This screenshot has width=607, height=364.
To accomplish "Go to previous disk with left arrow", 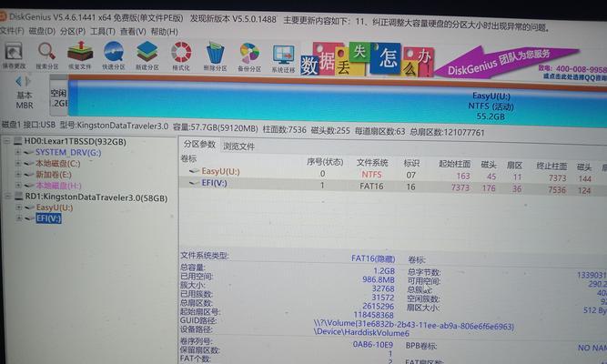I will (x=18, y=81).
